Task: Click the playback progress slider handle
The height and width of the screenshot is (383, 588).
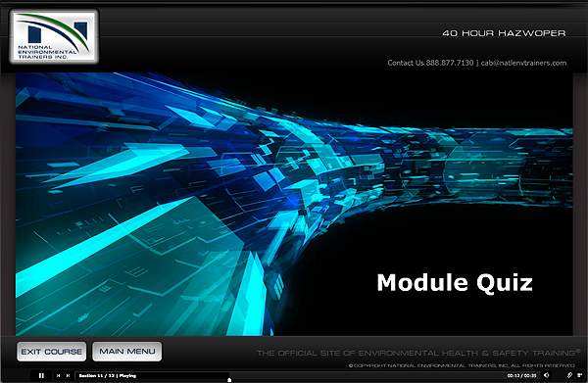Action: (x=229, y=380)
